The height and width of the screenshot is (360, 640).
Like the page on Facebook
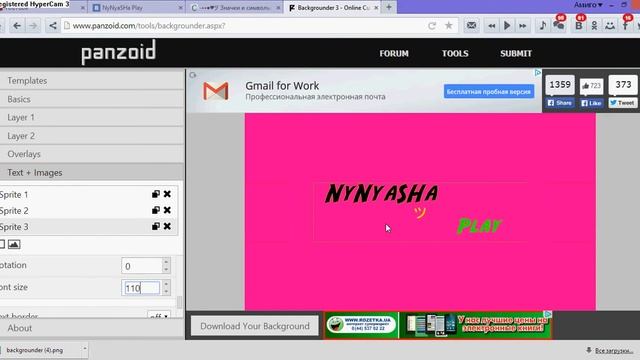591,103
